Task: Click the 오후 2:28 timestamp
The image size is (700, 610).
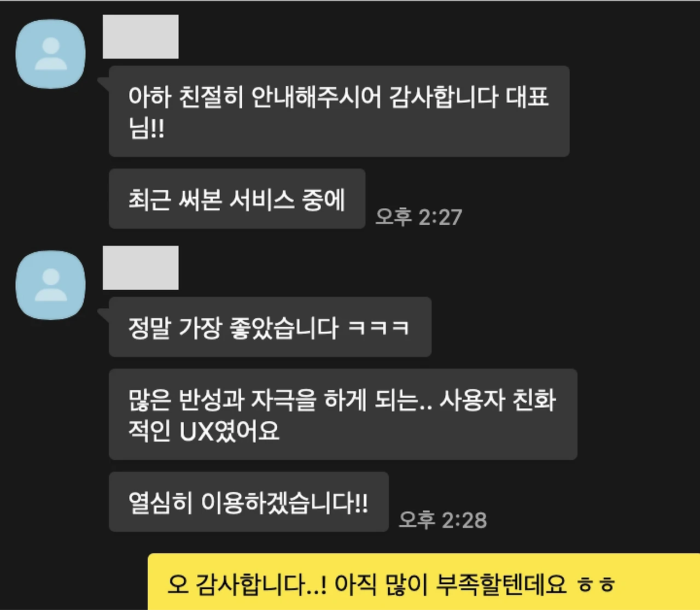Action: (x=443, y=519)
